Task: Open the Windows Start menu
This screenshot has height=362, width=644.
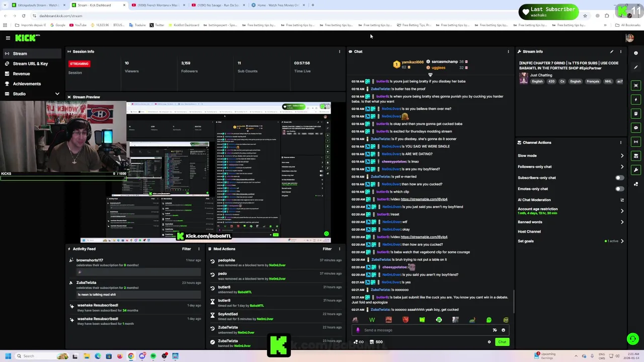Action: click(8, 356)
